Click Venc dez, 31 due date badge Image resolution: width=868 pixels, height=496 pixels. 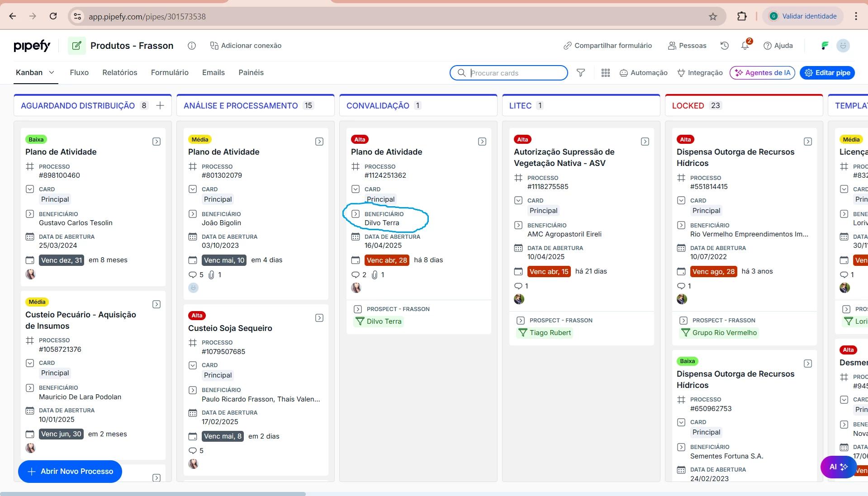pyautogui.click(x=62, y=260)
